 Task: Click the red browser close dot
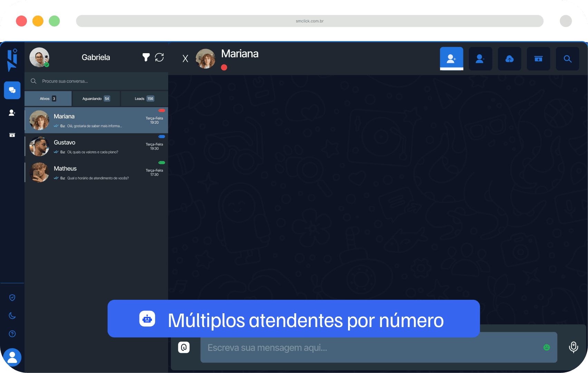[21, 21]
